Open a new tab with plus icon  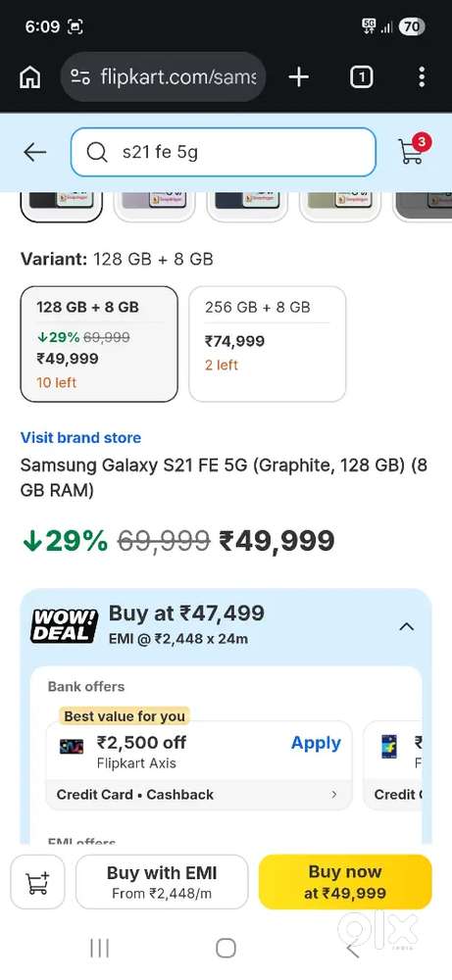coord(299,77)
